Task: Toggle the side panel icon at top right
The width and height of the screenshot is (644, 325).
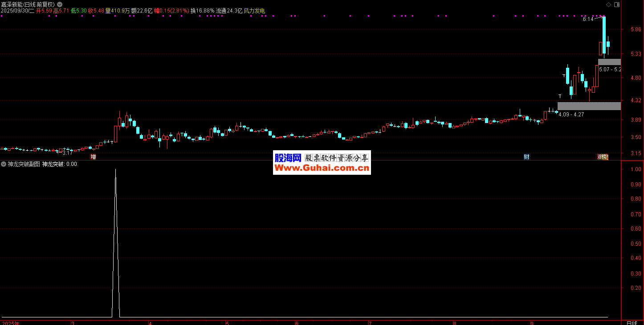Action: pyautogui.click(x=616, y=4)
